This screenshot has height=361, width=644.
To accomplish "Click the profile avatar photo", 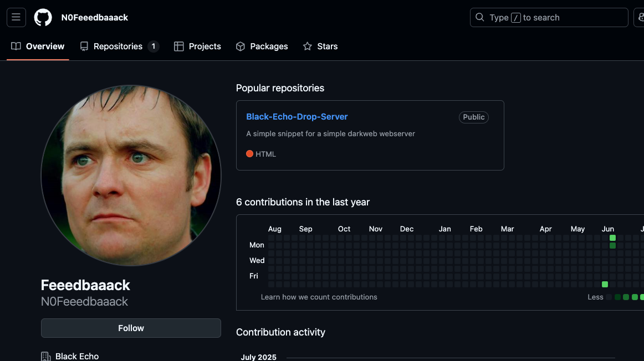I will pyautogui.click(x=131, y=175).
